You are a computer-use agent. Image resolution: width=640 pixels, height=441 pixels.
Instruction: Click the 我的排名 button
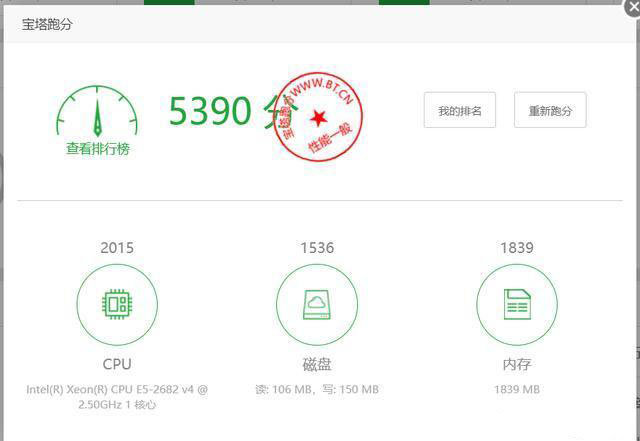pos(460,110)
